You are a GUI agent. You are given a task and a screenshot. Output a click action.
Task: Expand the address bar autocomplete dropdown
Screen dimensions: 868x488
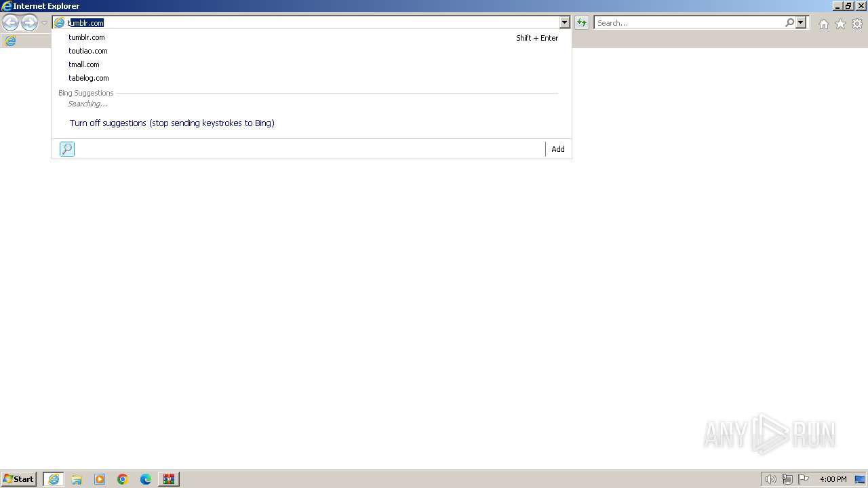[x=564, y=23]
